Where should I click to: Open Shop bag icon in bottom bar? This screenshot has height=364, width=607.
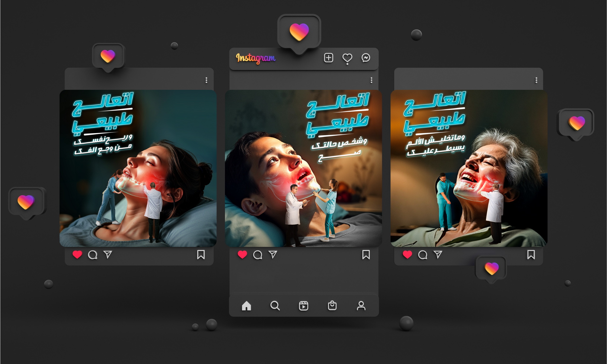coord(332,306)
